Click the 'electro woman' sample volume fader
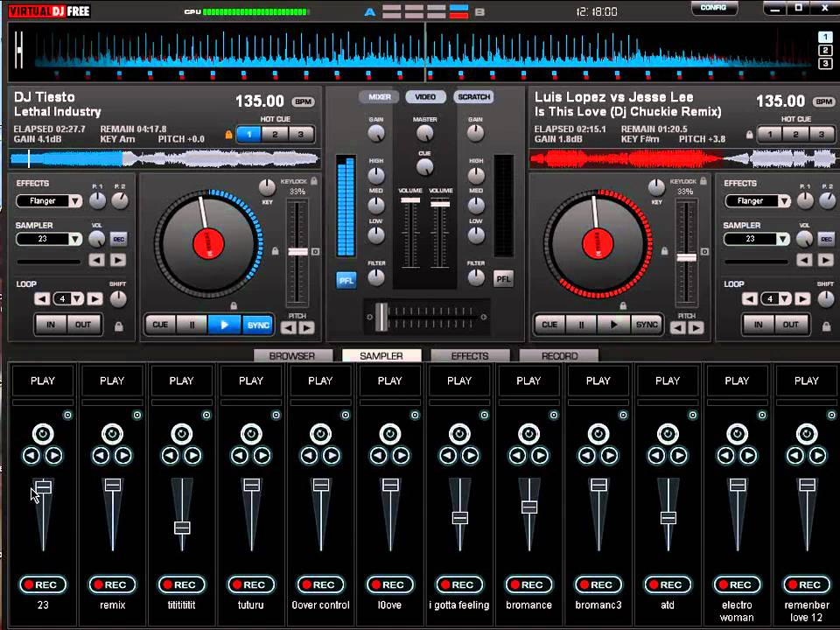The width and height of the screenshot is (840, 630). [738, 485]
